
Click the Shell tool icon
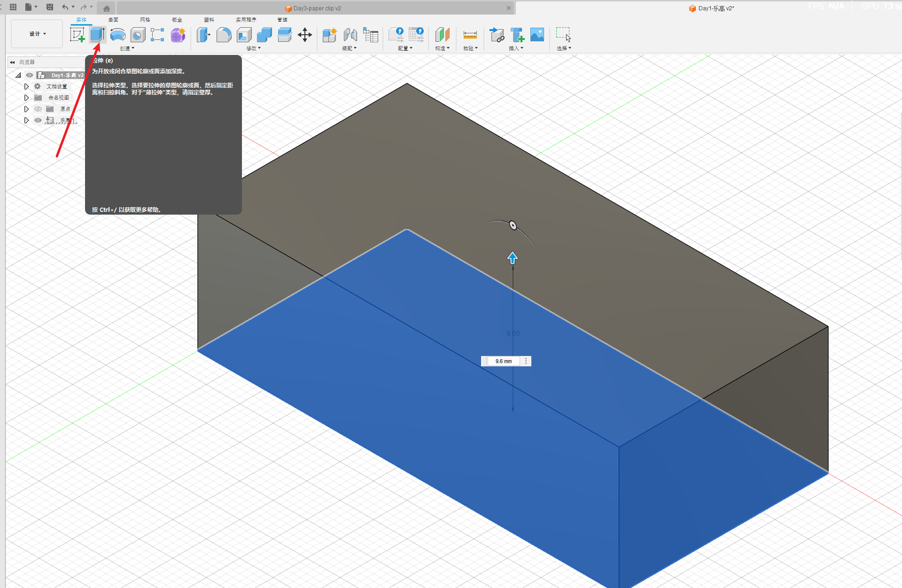pyautogui.click(x=244, y=35)
